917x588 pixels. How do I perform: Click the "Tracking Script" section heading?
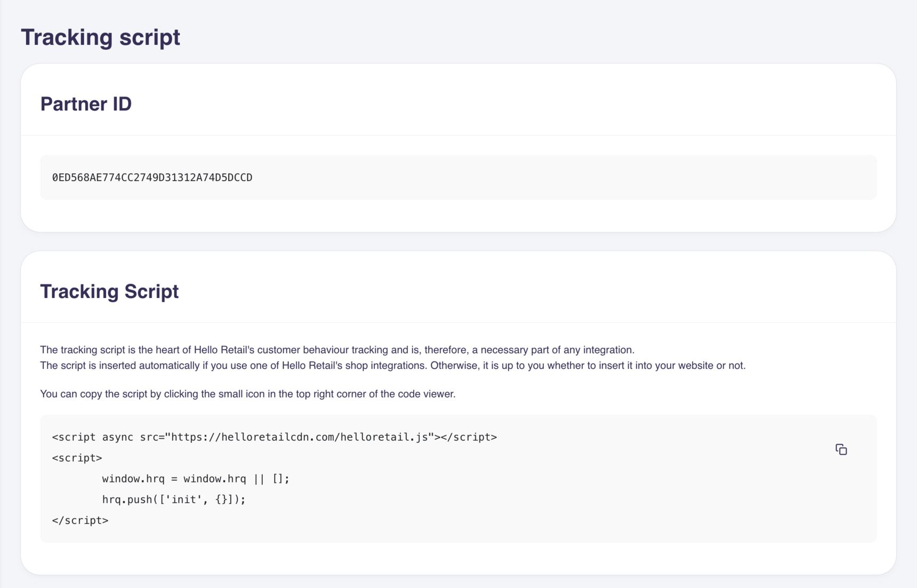click(109, 292)
